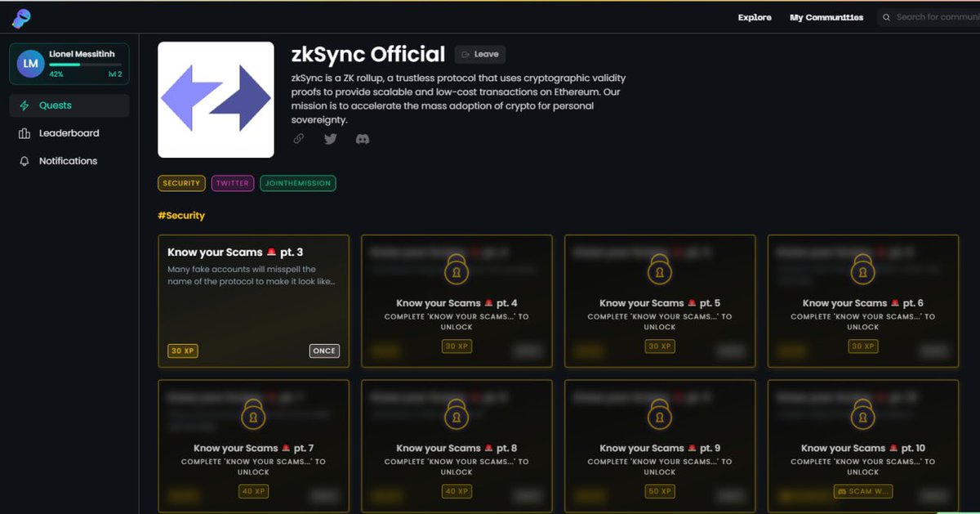
Task: Select the Know your Scams pt. 9 title
Action: click(x=660, y=449)
